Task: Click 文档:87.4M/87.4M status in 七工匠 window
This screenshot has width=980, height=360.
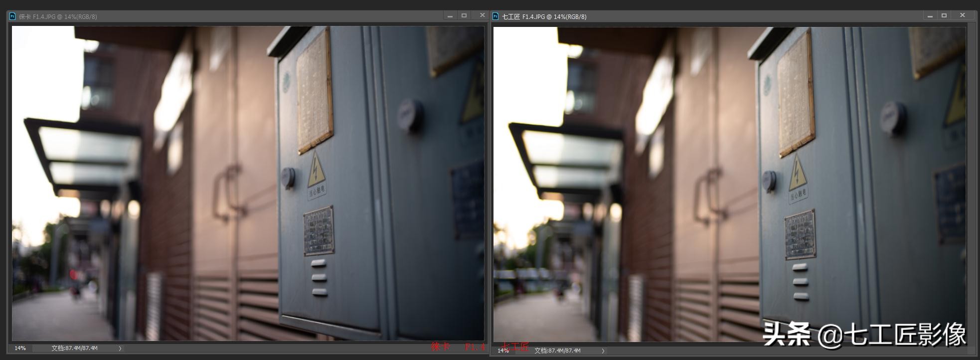Action: [x=557, y=351]
